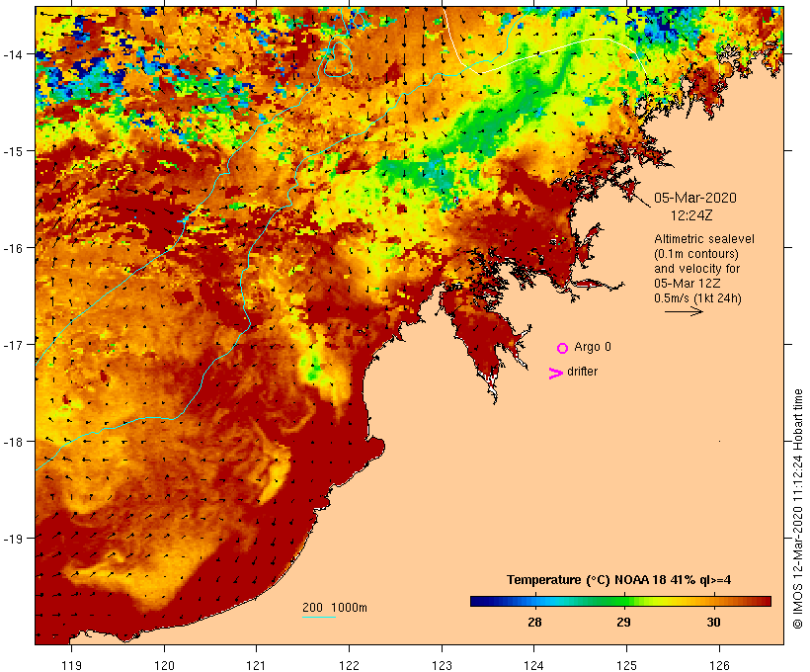
Task: Click the '0.5m/s (1kt 24h)' text
Action: (698, 298)
